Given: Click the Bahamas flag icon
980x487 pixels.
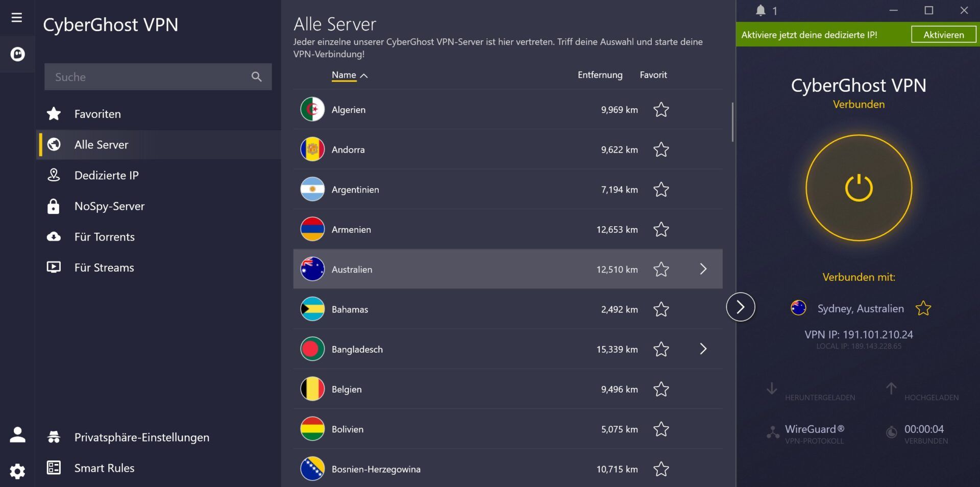Looking at the screenshot, I should coord(312,309).
